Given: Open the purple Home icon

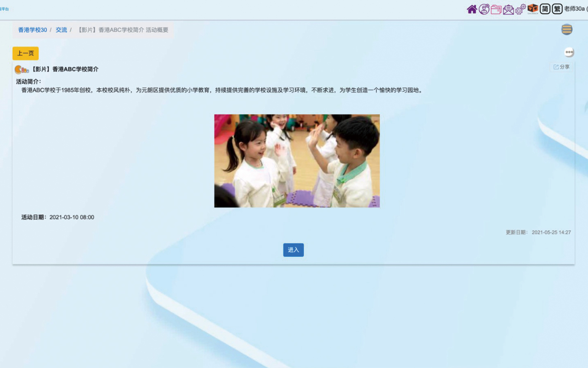Looking at the screenshot, I should coord(472,9).
